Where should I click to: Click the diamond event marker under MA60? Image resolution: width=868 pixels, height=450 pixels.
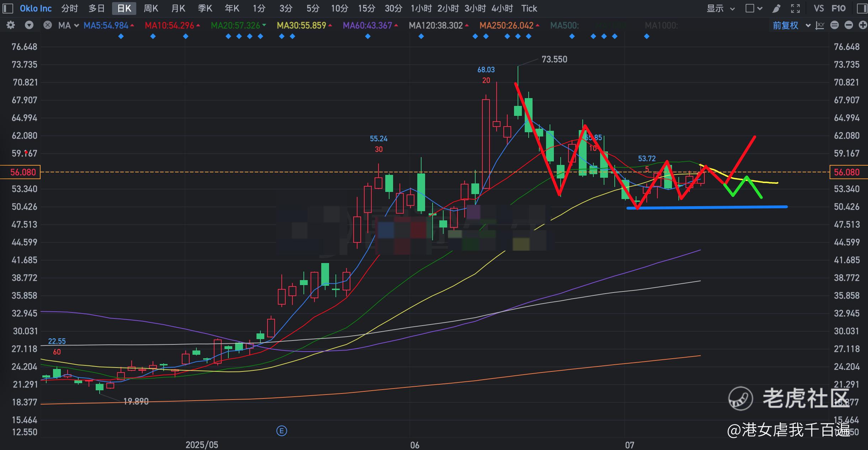(x=368, y=36)
